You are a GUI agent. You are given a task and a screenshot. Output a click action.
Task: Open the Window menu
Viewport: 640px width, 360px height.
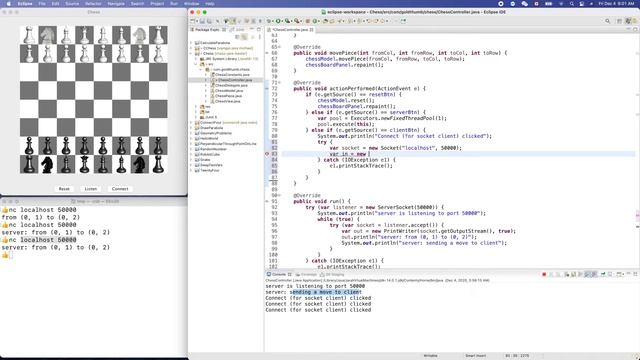coord(191,4)
